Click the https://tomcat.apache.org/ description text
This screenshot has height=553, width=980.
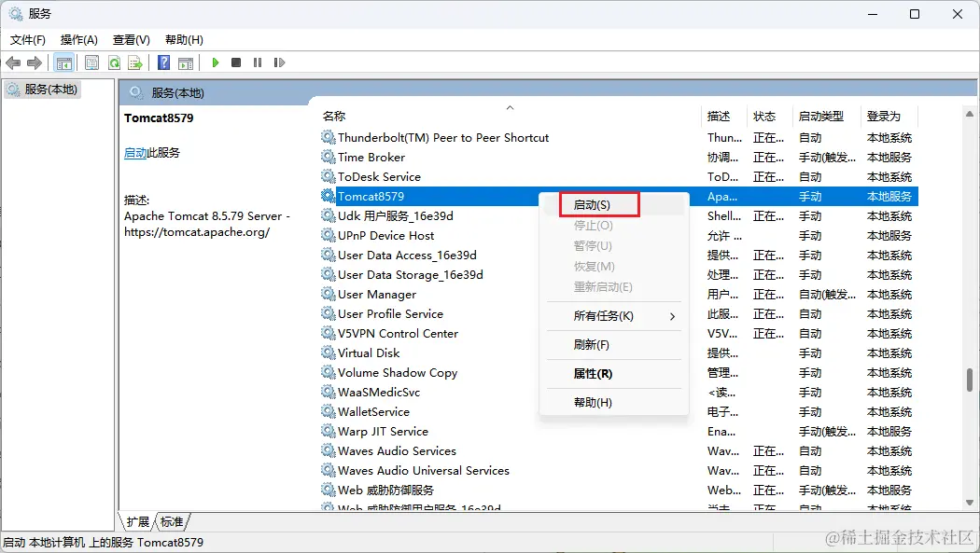tap(197, 232)
